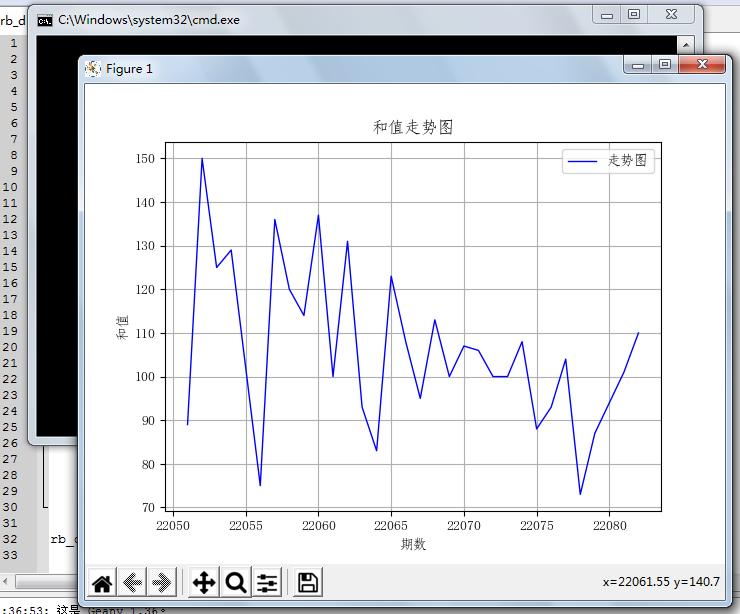740x614 pixels.
Task: Activate the zoom-to-rectangle magnifier tool
Action: pyautogui.click(x=235, y=582)
